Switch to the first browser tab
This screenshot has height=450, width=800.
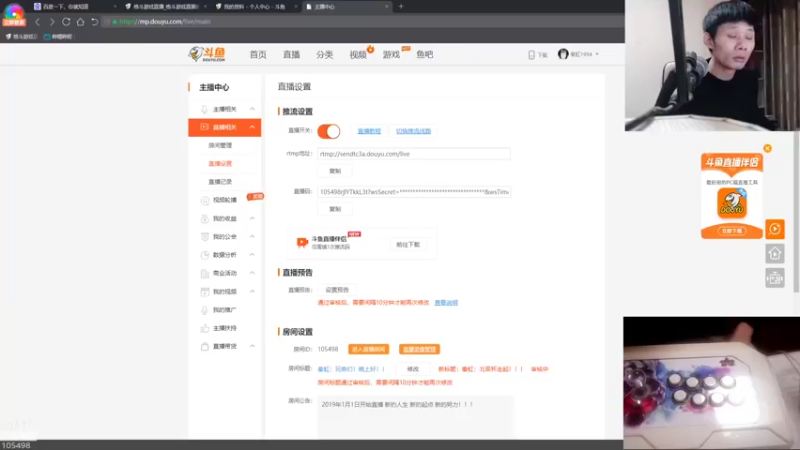point(74,7)
